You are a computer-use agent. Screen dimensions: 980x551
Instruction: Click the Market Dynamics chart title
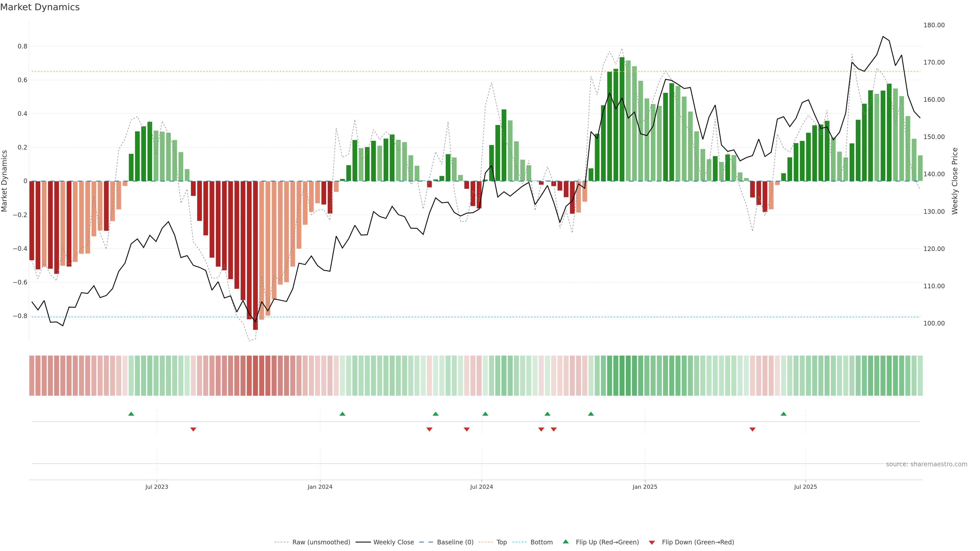(40, 7)
